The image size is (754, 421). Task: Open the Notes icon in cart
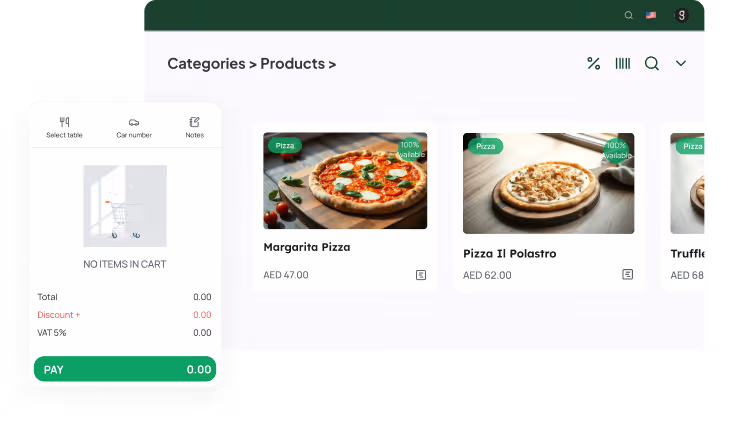pyautogui.click(x=194, y=122)
